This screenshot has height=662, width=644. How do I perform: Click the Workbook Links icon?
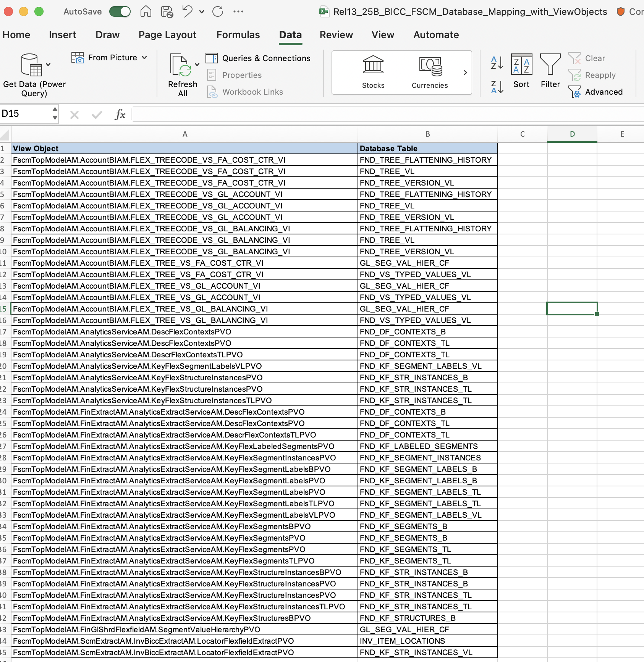(212, 92)
